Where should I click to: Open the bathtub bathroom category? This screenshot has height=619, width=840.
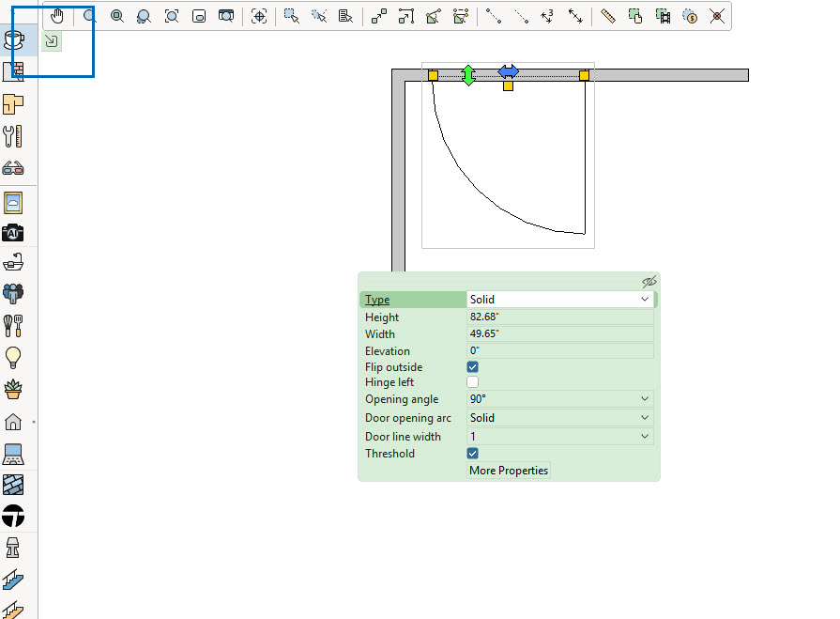(13, 262)
